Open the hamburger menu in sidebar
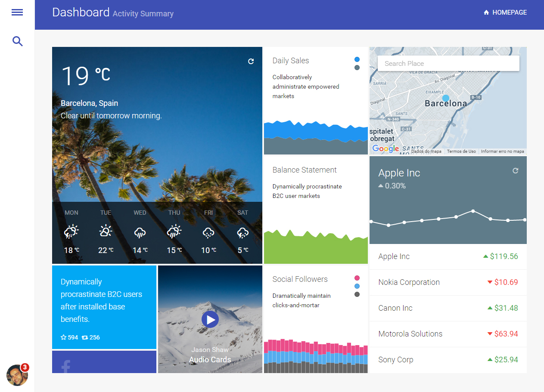The width and height of the screenshot is (544, 392). click(x=17, y=12)
